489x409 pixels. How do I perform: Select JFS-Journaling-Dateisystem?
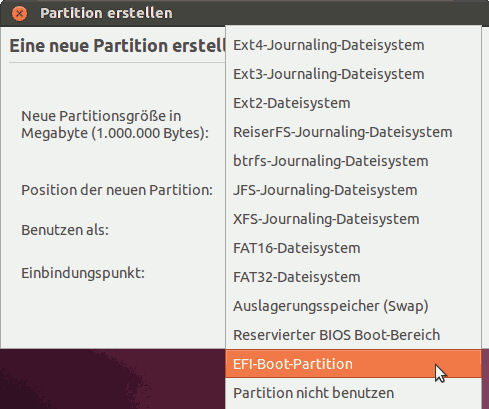pyautogui.click(x=353, y=190)
